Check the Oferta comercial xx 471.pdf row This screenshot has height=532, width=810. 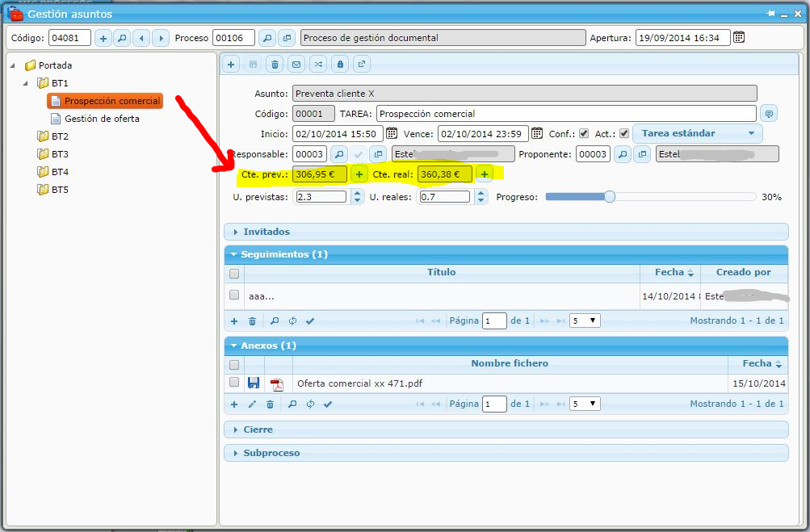(234, 382)
